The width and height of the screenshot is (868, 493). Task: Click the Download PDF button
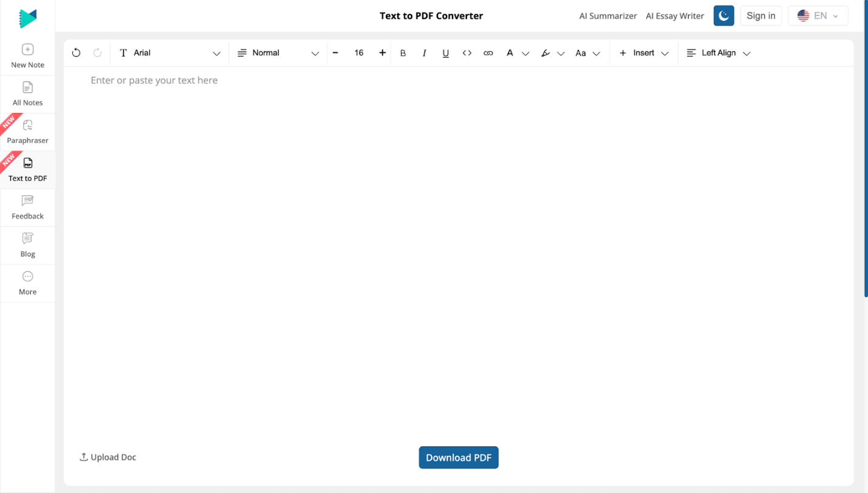point(459,457)
